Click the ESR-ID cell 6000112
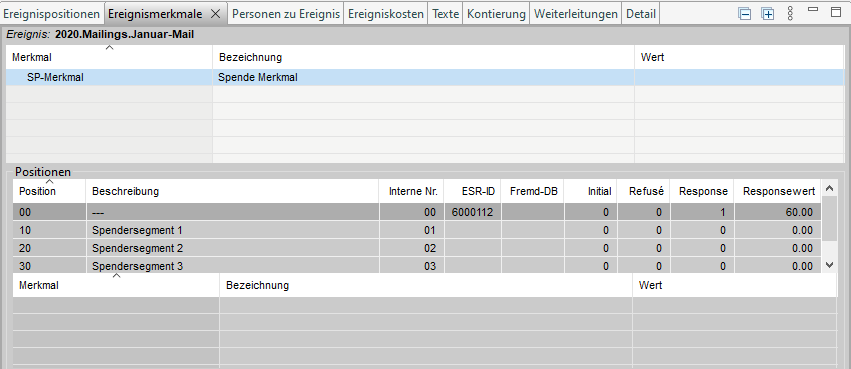The height and width of the screenshot is (369, 851). [x=472, y=212]
